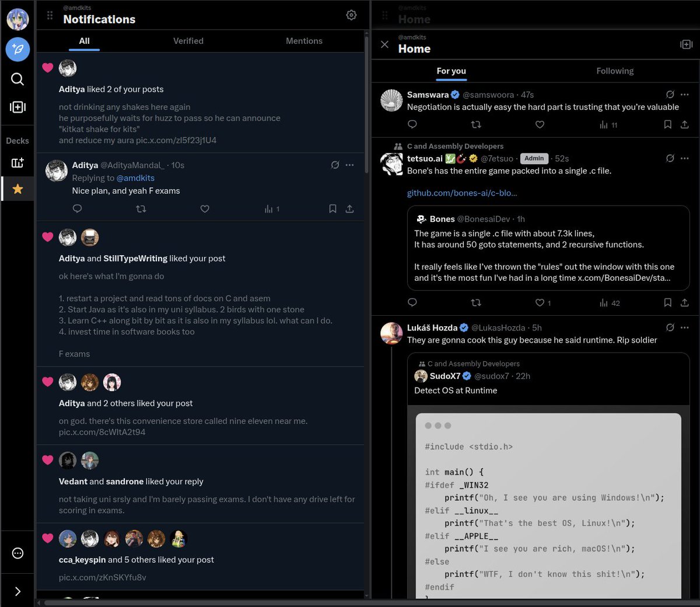The image size is (700, 607).
Task: Select the Following tab
Action: coord(615,71)
